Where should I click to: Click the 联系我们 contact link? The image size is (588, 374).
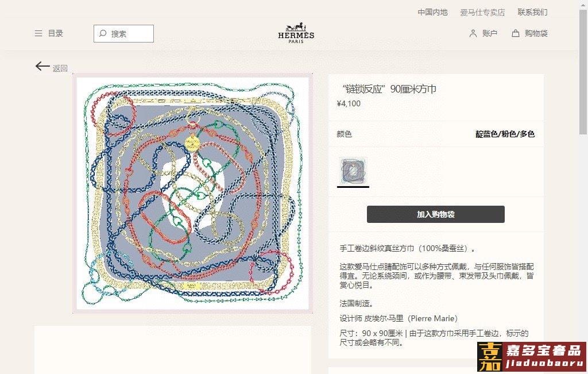[x=532, y=13]
